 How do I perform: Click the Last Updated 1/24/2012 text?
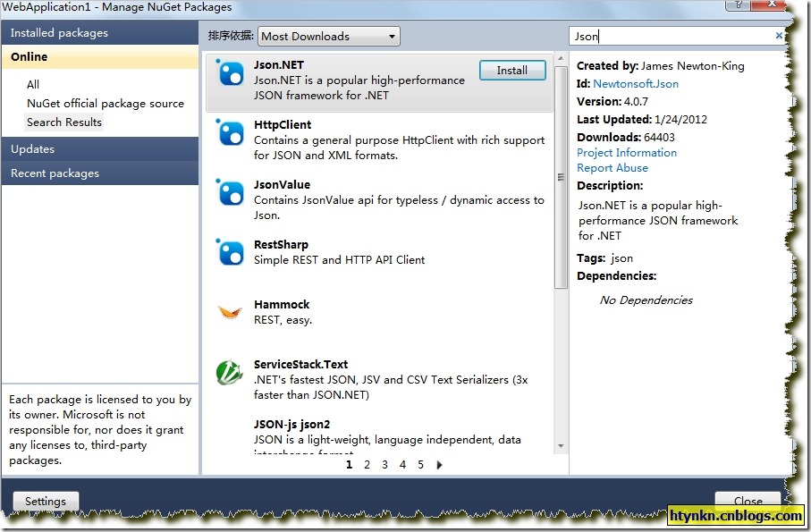pos(642,120)
